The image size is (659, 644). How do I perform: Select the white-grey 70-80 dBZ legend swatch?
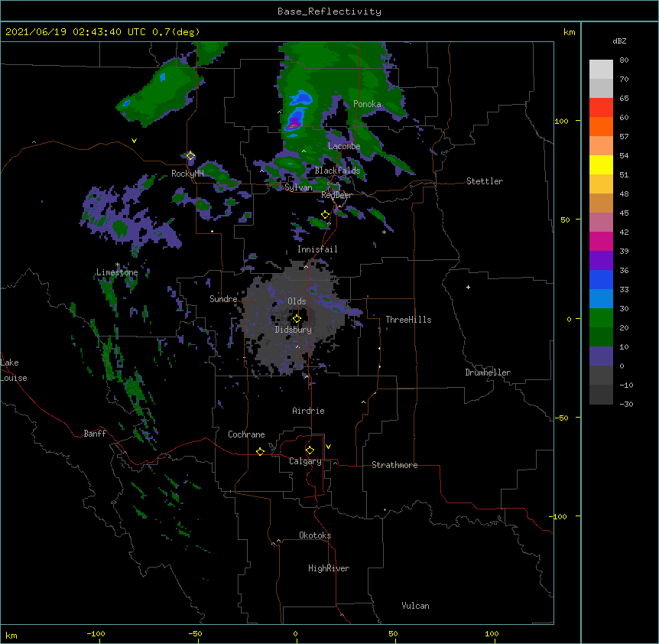point(601,70)
